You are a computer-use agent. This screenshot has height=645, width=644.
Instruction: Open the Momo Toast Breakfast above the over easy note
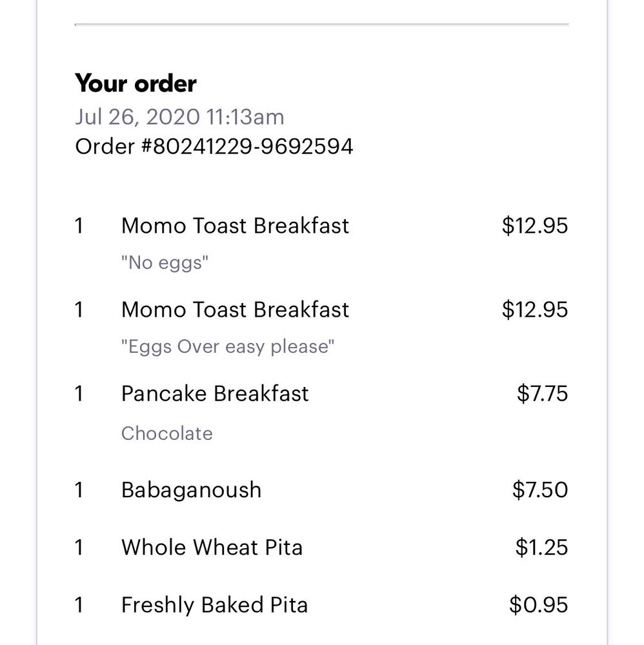coord(235,310)
